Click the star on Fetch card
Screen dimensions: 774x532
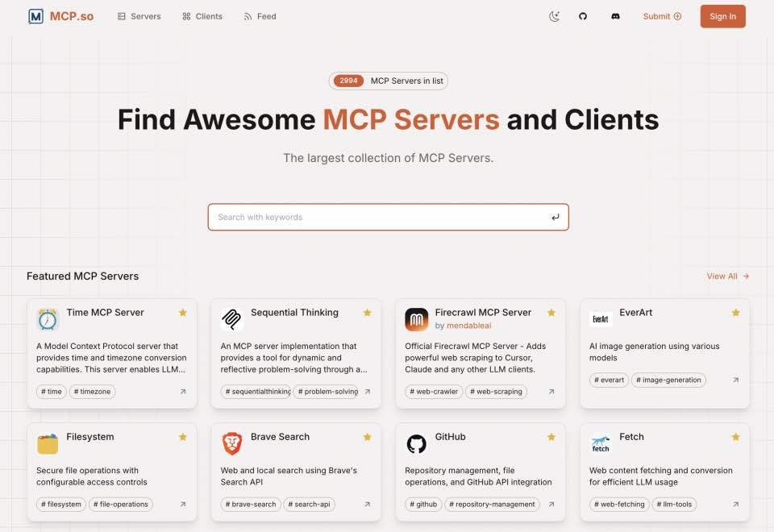click(735, 437)
